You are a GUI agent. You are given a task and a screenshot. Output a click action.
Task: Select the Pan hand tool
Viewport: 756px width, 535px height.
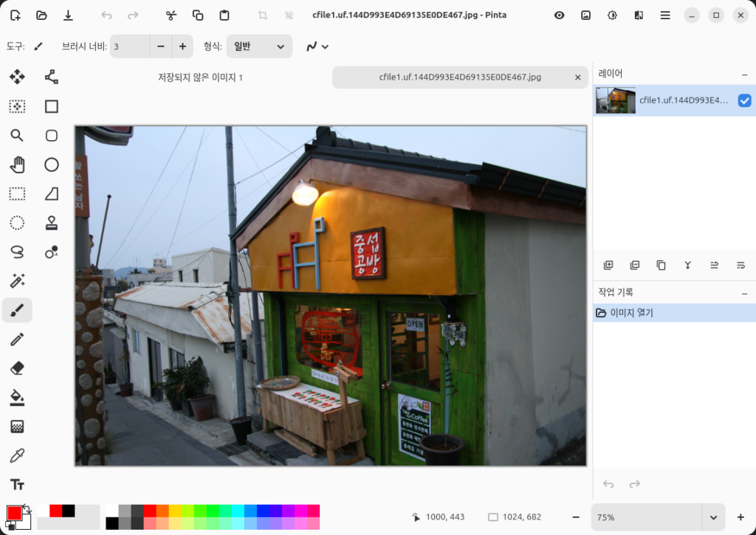click(x=17, y=165)
